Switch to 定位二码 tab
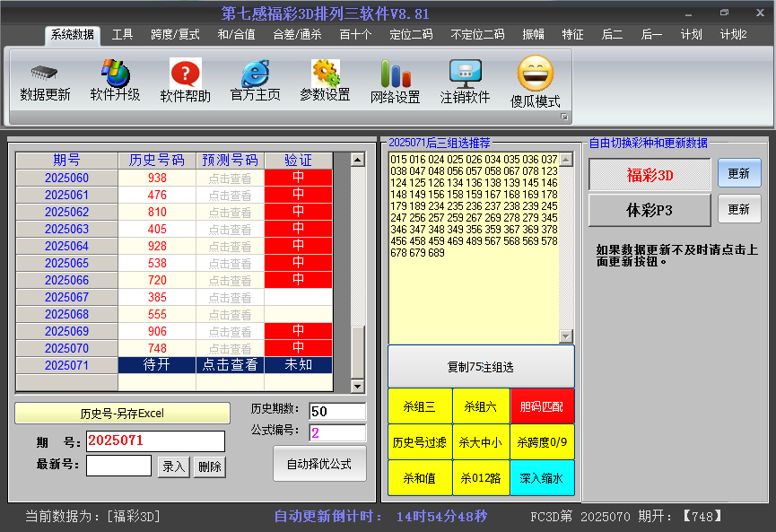Viewport: 776px width, 532px height. 411,35
